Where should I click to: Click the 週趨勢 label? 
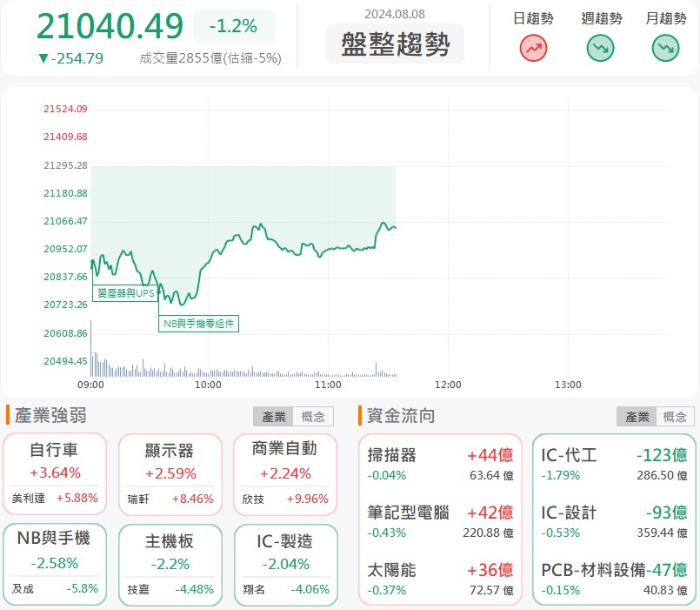[x=602, y=18]
